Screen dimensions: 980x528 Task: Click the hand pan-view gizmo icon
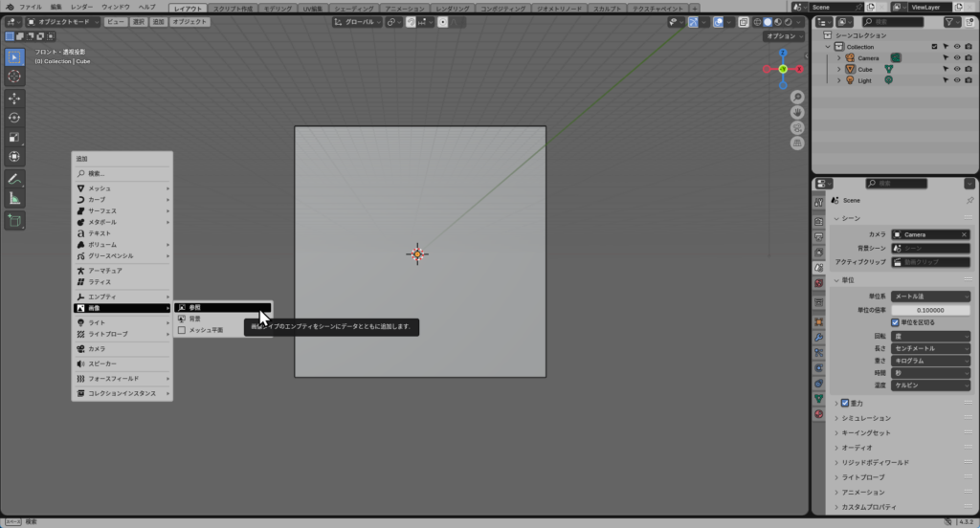point(797,113)
